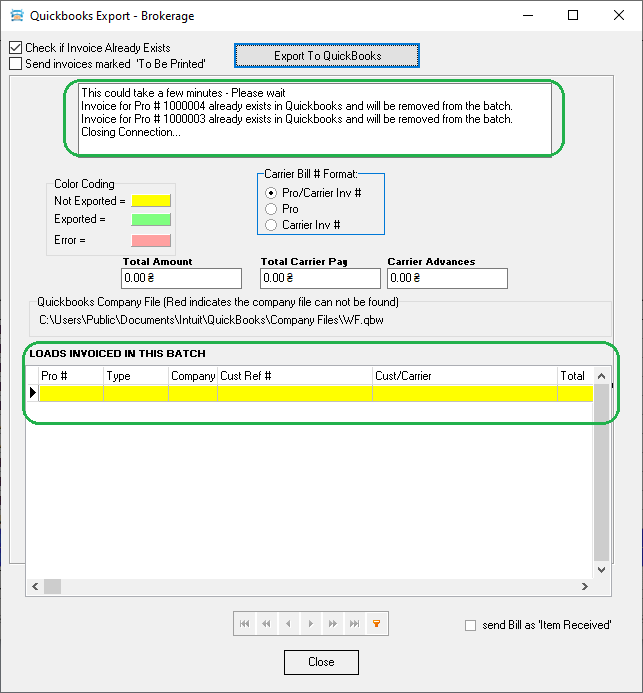Click the Total Amount field
This screenshot has height=693, width=643.
[181, 278]
